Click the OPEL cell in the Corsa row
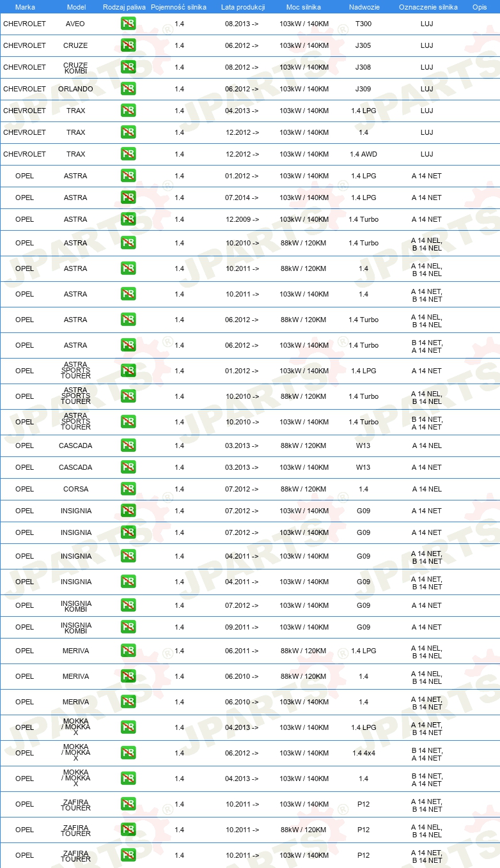 [x=24, y=489]
